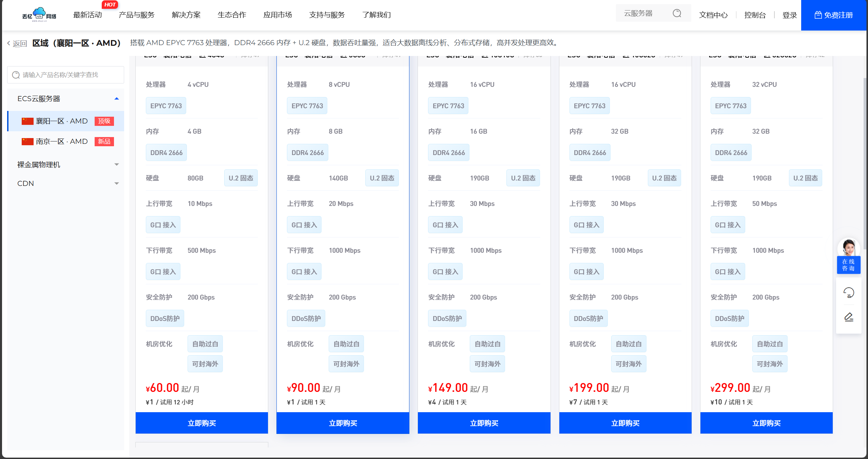Collapse the ECS云服务器 section
868x459 pixels.
click(x=116, y=99)
